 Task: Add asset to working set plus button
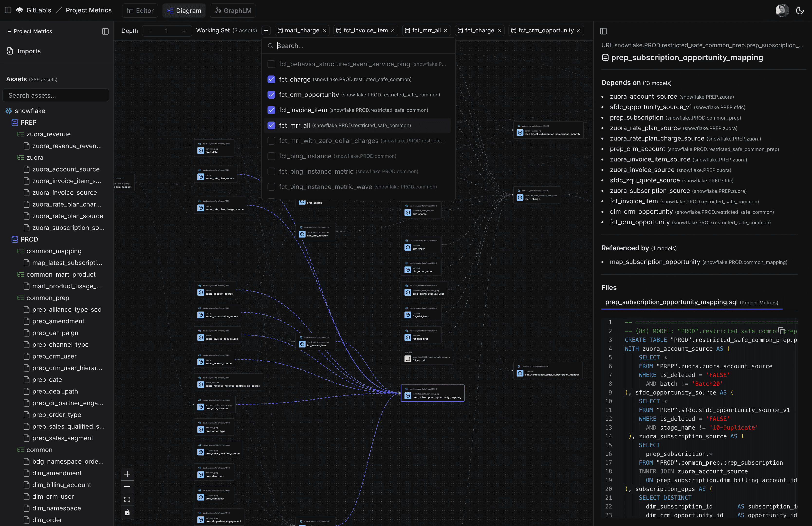(x=266, y=30)
